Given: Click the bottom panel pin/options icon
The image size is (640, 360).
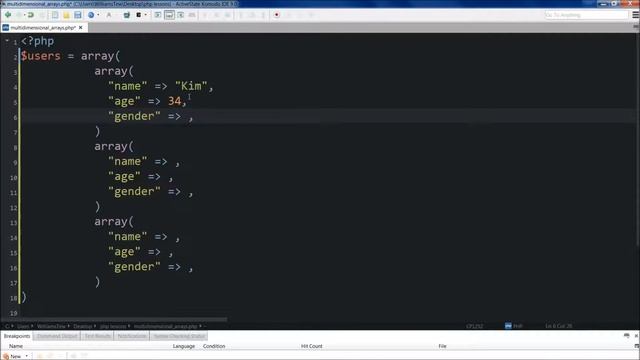Looking at the screenshot, I should click(x=627, y=336).
